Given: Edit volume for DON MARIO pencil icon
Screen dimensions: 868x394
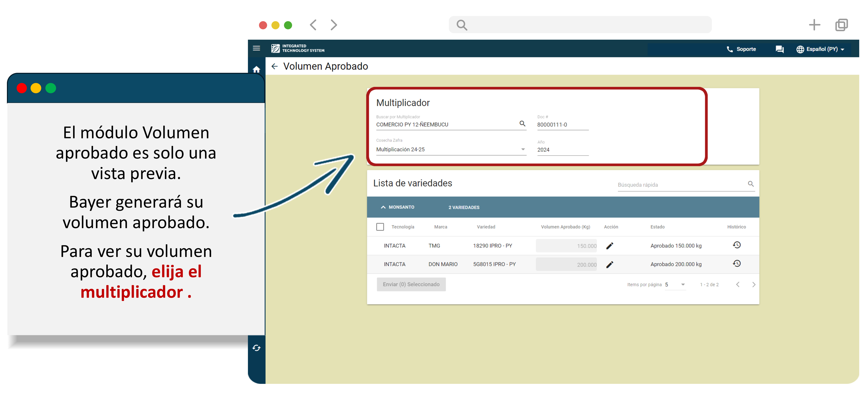Looking at the screenshot, I should point(609,265).
